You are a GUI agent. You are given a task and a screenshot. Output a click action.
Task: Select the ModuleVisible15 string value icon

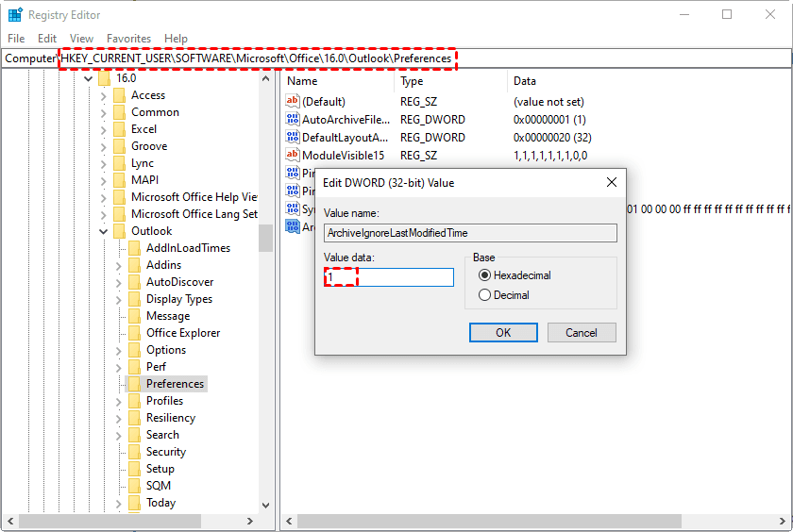tap(293, 155)
